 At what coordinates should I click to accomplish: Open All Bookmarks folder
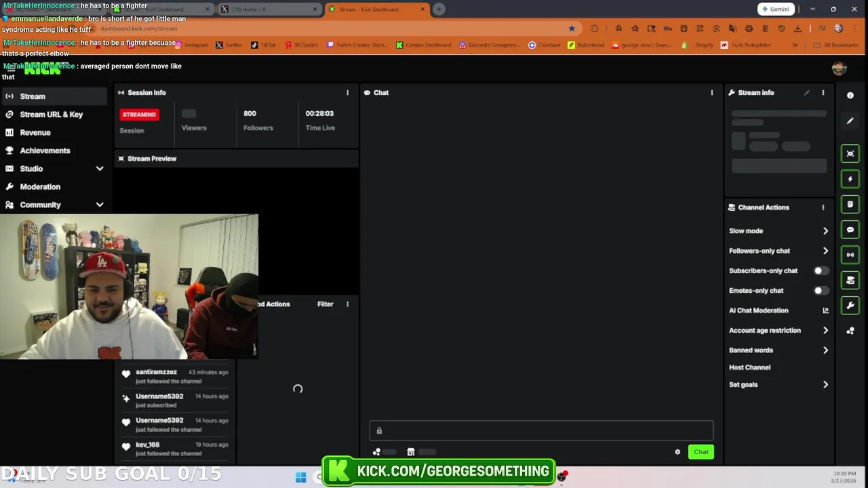[835, 45]
